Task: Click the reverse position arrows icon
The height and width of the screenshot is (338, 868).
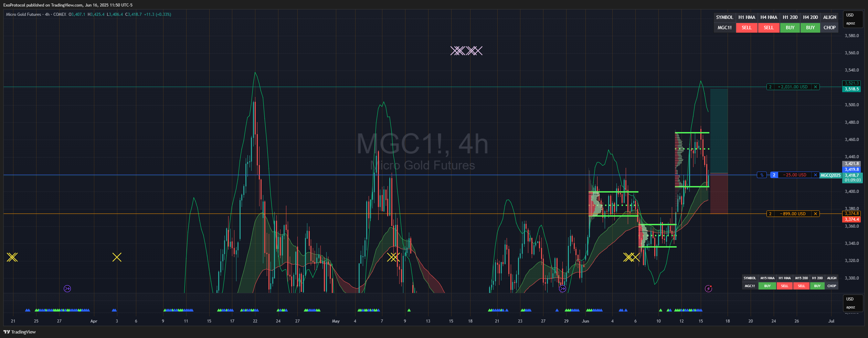Action: click(762, 175)
